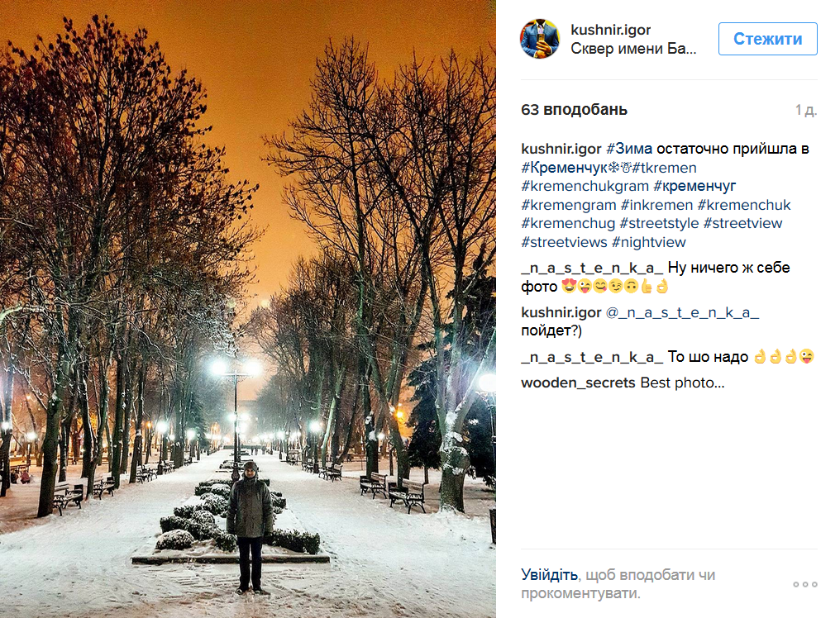Open the #Кременчук hashtag

pyautogui.click(x=564, y=168)
